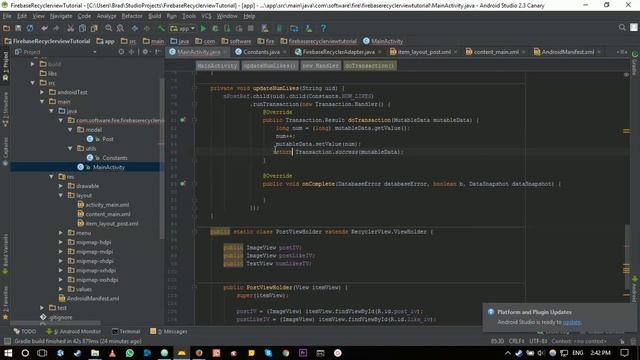Open the Terminal tool window button
The image size is (640, 360).
click(x=126, y=331)
